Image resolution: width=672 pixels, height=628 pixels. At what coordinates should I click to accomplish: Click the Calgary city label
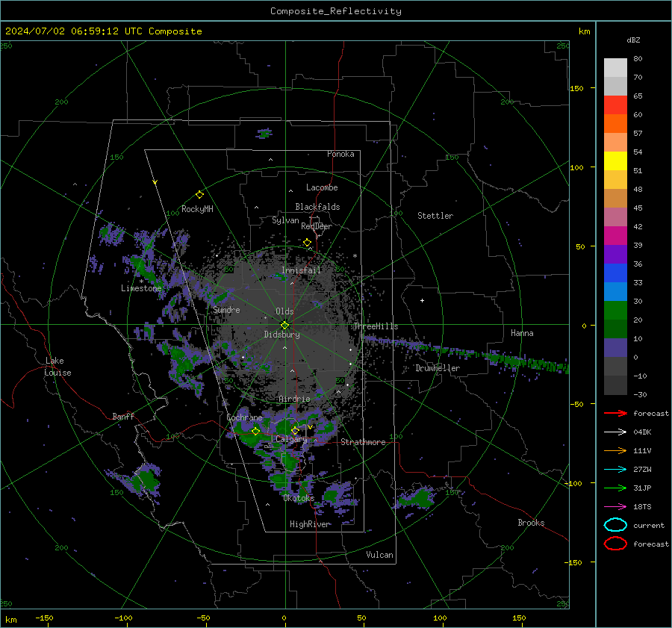[x=291, y=439]
